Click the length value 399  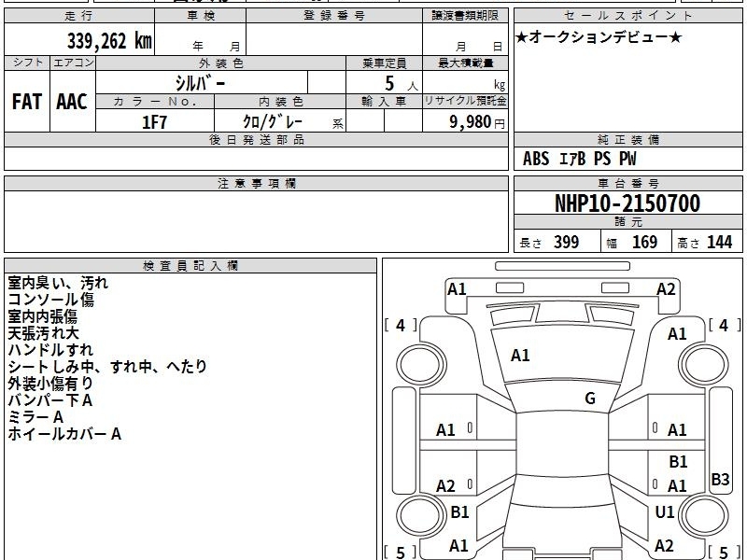pos(566,242)
